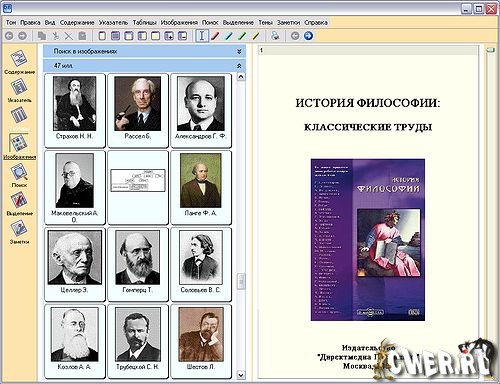Open the Справка menu
This screenshot has width=500, height=384.
pyautogui.click(x=316, y=22)
